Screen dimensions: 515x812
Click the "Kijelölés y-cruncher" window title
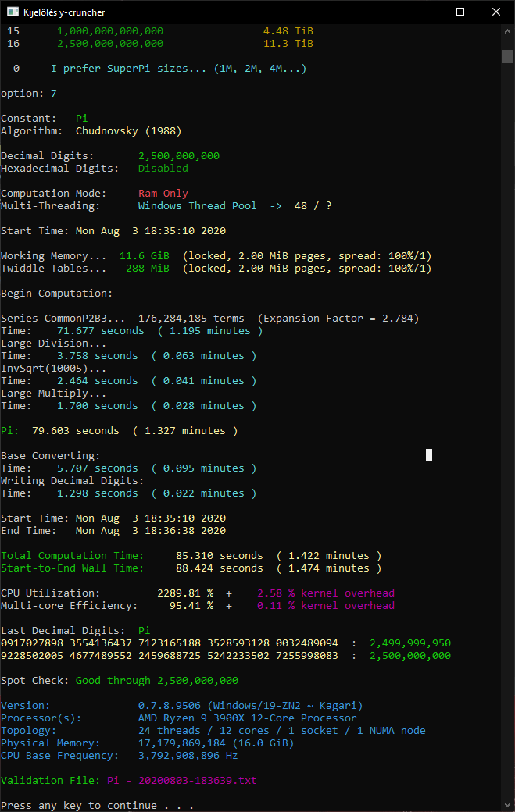(x=64, y=12)
